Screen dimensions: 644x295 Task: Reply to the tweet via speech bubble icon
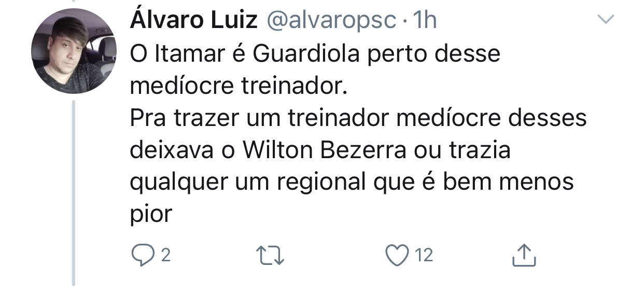coord(141,255)
